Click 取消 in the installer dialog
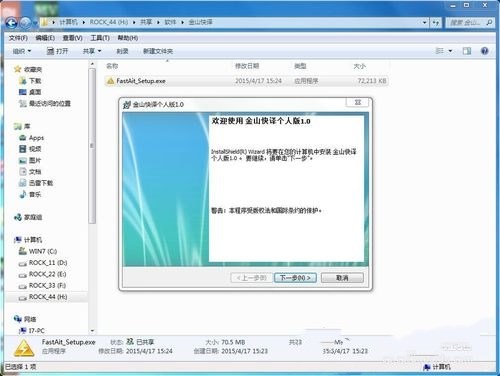Screen dimensions: 500x376 (x=342, y=278)
